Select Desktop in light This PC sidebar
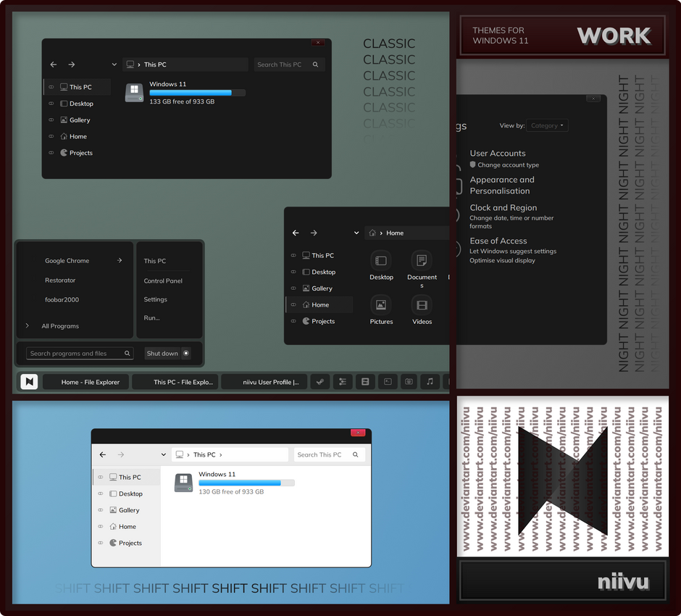The image size is (681, 616). tap(126, 494)
